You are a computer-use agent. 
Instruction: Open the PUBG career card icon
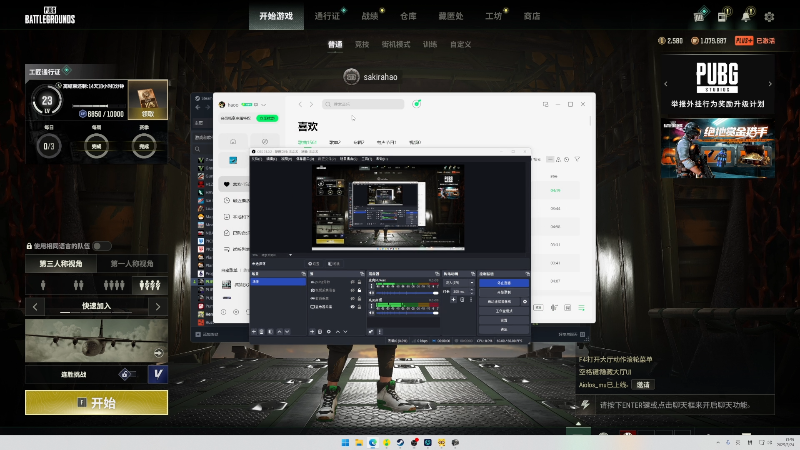[x=699, y=16]
